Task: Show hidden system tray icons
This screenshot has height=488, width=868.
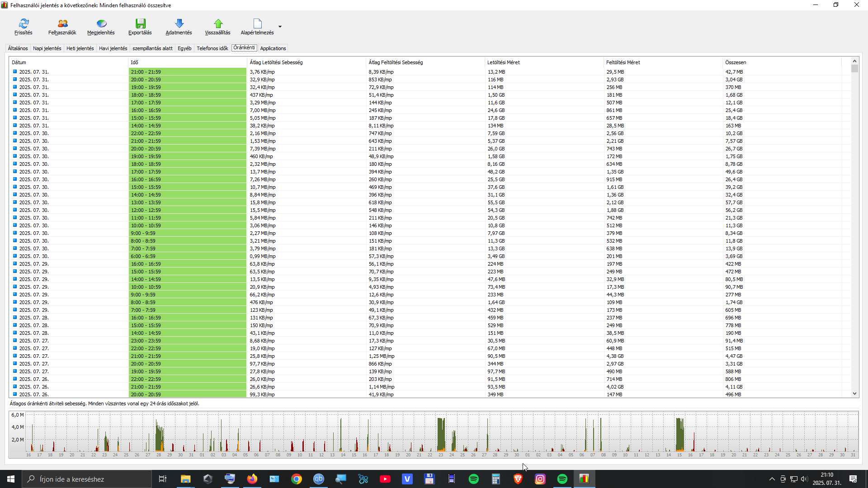Action: point(772,479)
